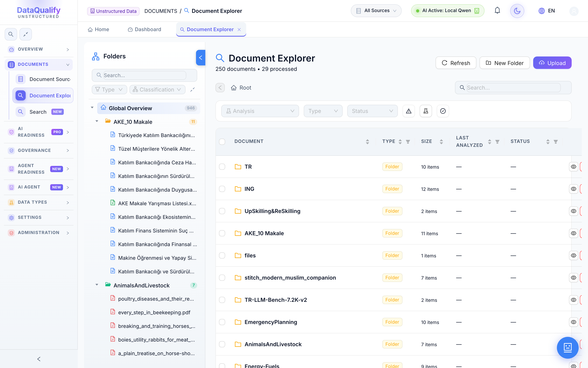588x368 pixels.
Task: Click the Folders panel search field
Action: [144, 75]
